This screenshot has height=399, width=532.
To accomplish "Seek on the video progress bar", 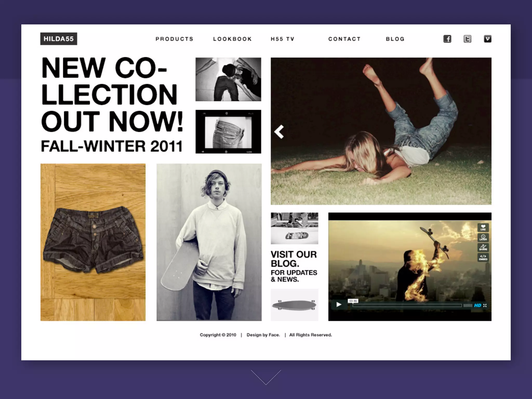I will click(407, 305).
